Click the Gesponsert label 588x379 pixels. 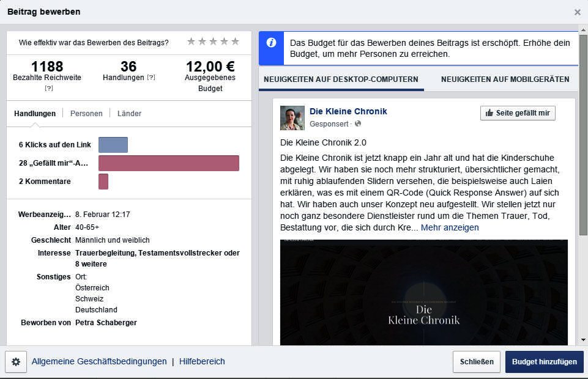tap(329, 124)
